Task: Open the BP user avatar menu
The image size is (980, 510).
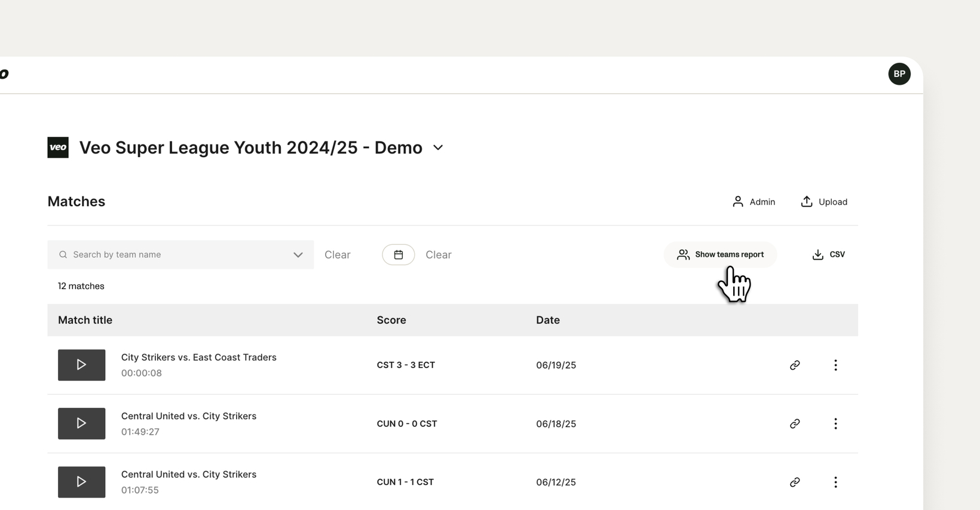Action: (x=899, y=74)
